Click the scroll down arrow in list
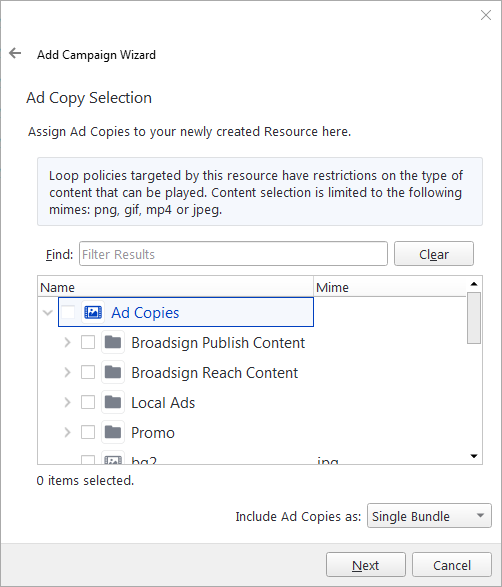This screenshot has height=587, width=502. pos(474,456)
